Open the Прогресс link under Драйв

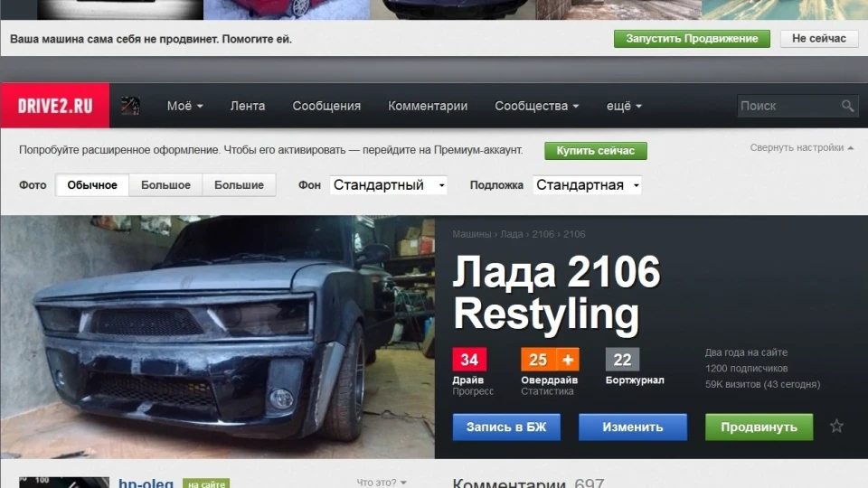473,391
